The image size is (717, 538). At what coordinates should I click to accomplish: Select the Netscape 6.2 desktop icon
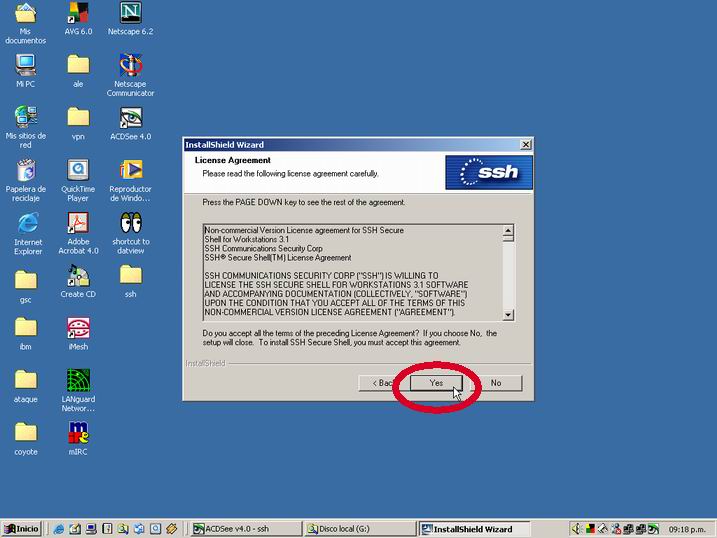(130, 19)
